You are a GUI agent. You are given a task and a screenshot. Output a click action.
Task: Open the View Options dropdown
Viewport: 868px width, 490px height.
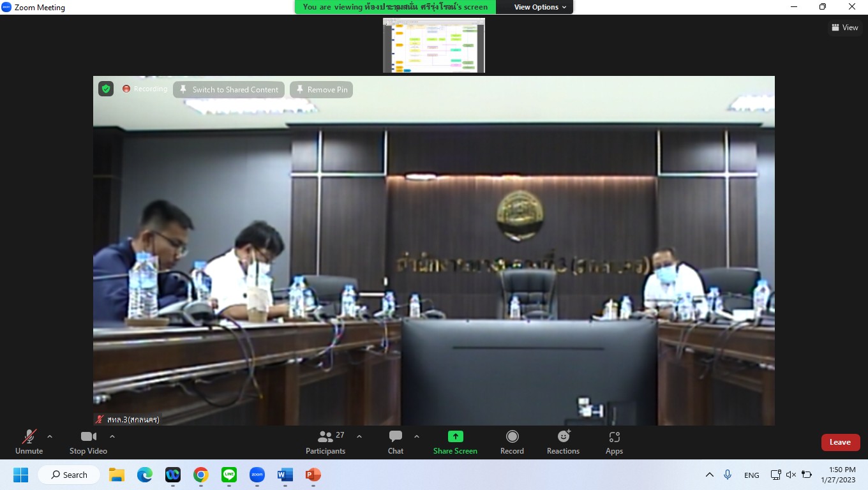(540, 7)
